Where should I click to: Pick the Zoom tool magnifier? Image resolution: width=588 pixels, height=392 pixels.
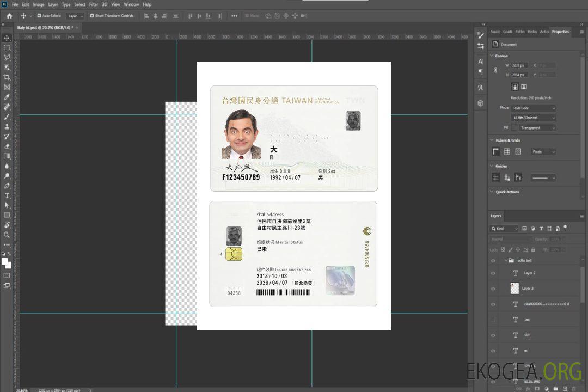[7, 235]
